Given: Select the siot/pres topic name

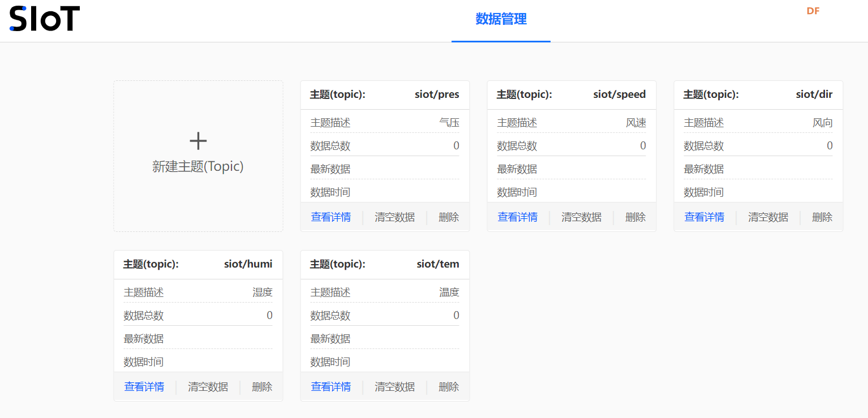Looking at the screenshot, I should tap(437, 94).
